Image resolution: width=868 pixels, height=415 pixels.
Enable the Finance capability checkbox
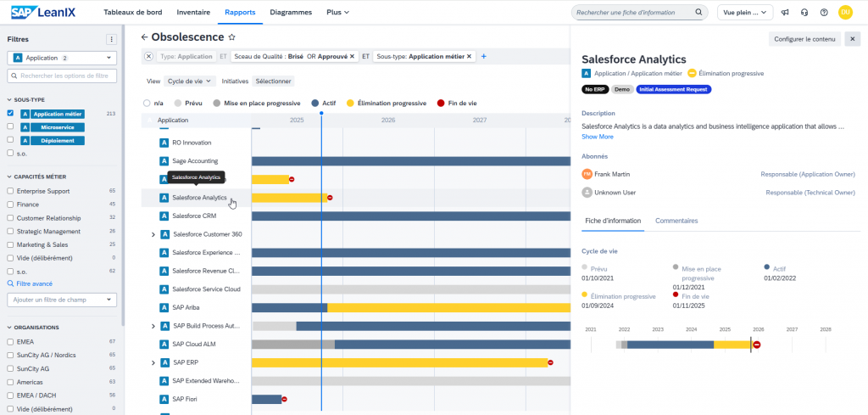[10, 205]
